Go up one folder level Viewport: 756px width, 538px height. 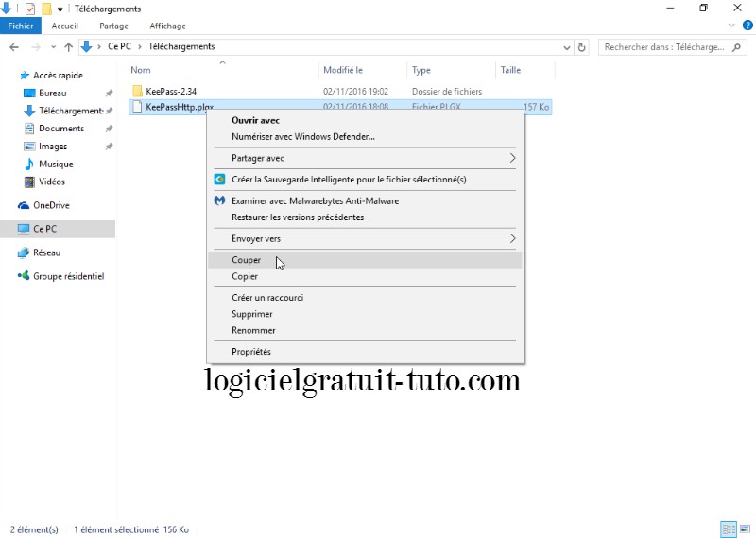click(x=68, y=47)
